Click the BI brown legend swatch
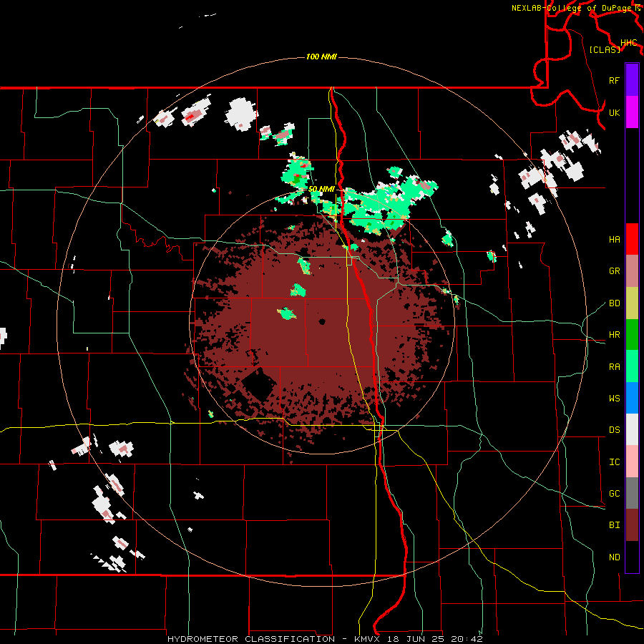 [x=632, y=525]
